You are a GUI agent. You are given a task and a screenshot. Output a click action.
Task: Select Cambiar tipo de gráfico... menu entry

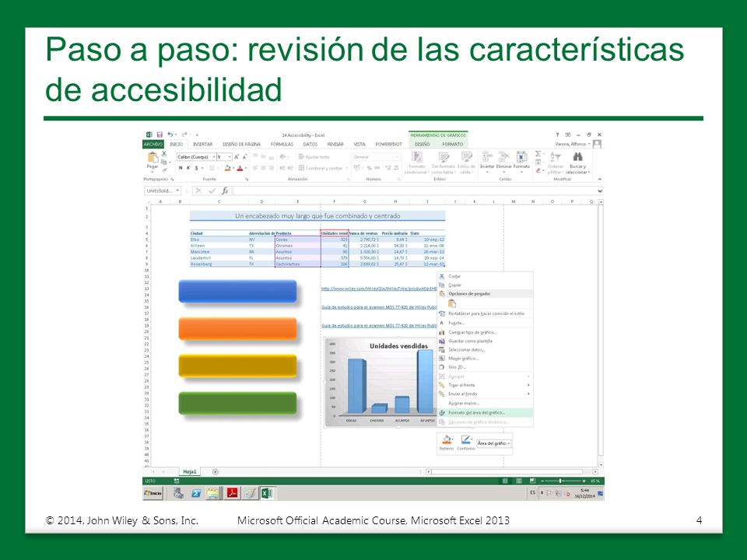tap(485, 332)
